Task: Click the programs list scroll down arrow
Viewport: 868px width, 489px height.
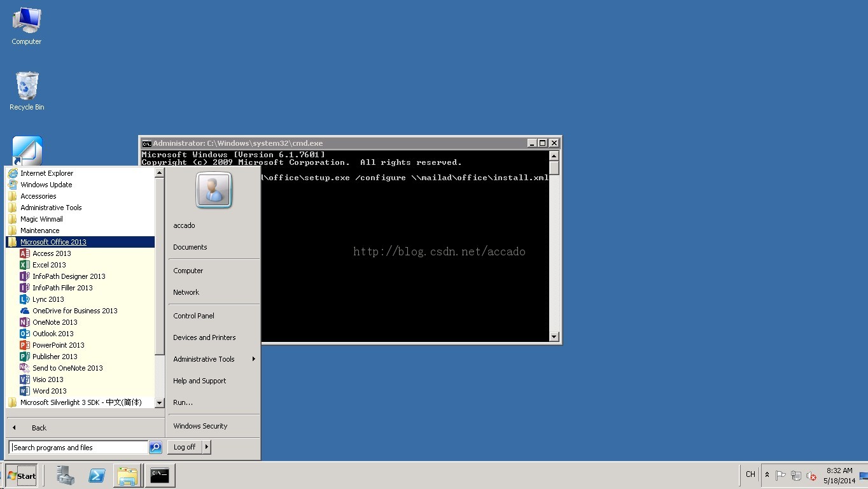Action: coord(160,403)
